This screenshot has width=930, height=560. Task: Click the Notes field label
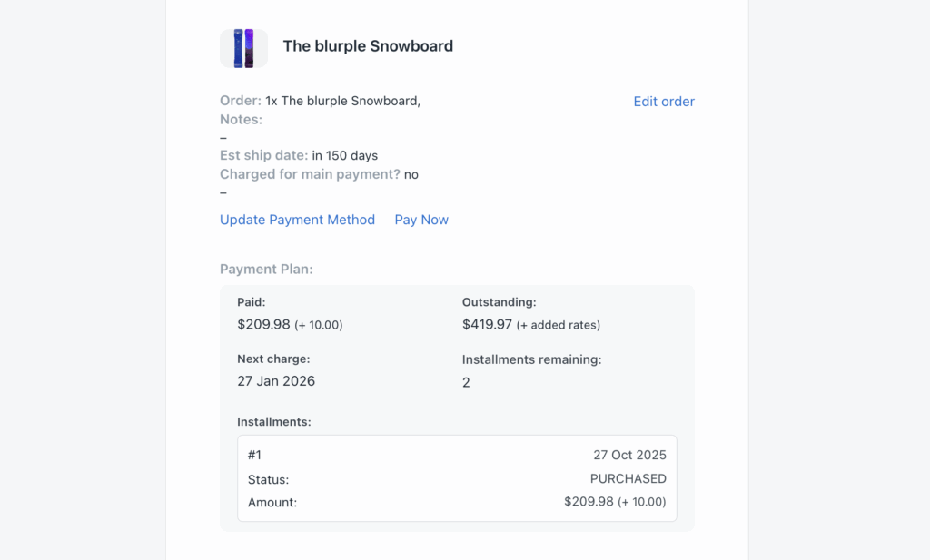241,119
